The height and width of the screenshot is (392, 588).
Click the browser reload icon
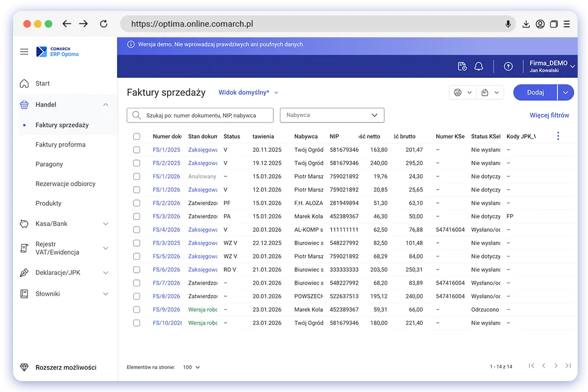click(103, 24)
